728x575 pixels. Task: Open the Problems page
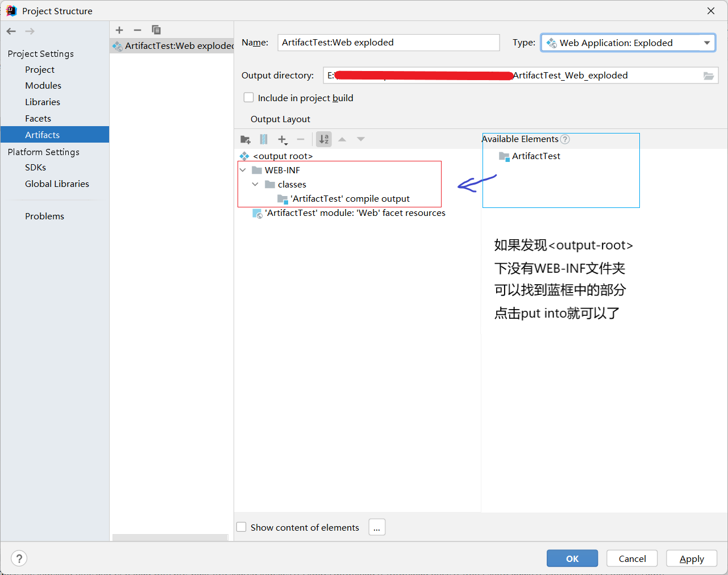point(44,216)
